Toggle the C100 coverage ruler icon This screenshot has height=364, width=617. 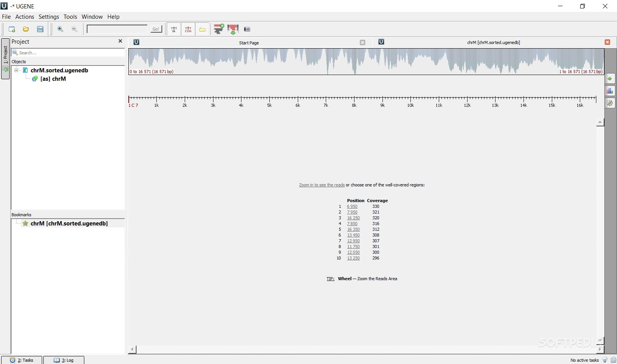click(x=188, y=29)
